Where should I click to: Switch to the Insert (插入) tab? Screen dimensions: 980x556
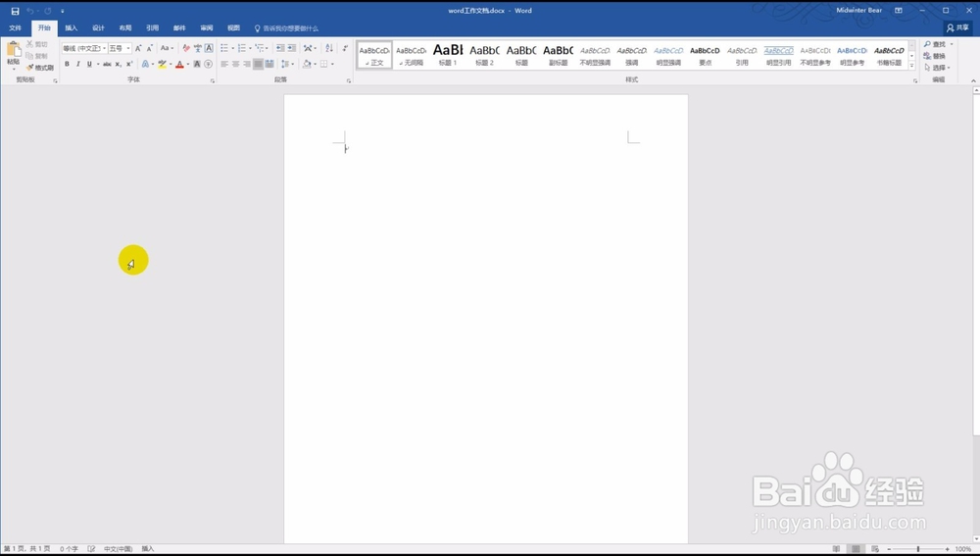pos(72,28)
